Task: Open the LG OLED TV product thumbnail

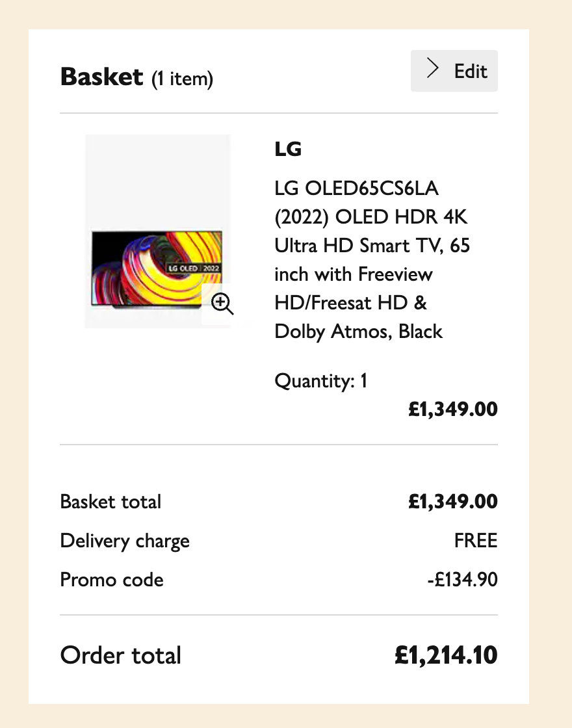Action: [x=157, y=266]
